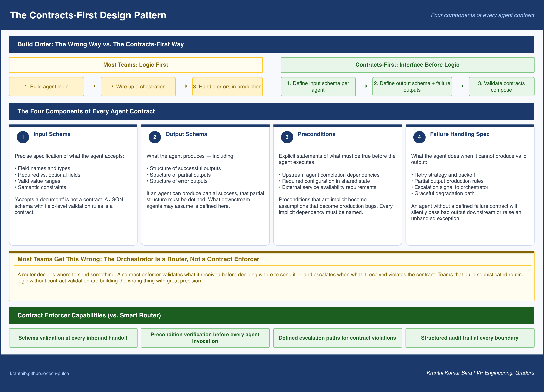The width and height of the screenshot is (544, 392).
Task: Click 'Field names and types' bullet
Action: point(42,168)
